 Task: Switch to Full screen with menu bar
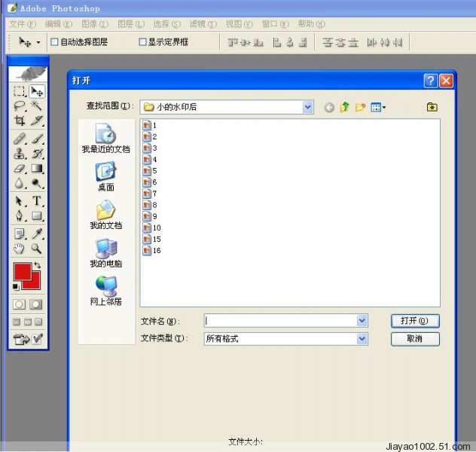pos(28,322)
